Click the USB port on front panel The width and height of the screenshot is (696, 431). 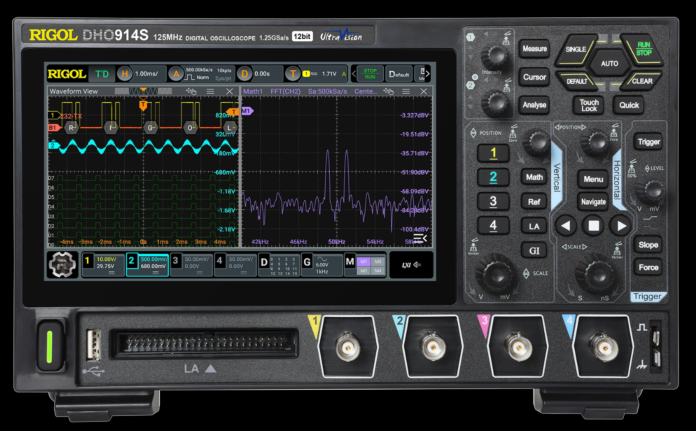pyautogui.click(x=93, y=345)
